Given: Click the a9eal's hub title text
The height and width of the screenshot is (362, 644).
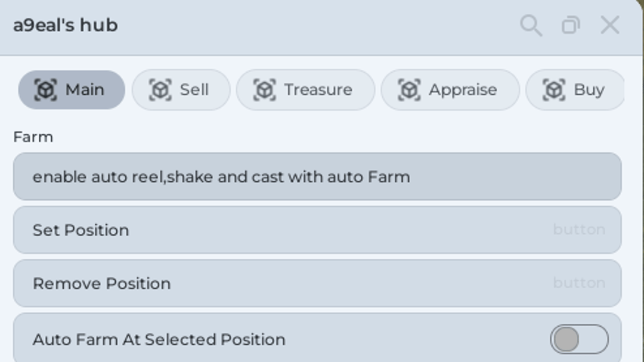Looking at the screenshot, I should pos(66,25).
